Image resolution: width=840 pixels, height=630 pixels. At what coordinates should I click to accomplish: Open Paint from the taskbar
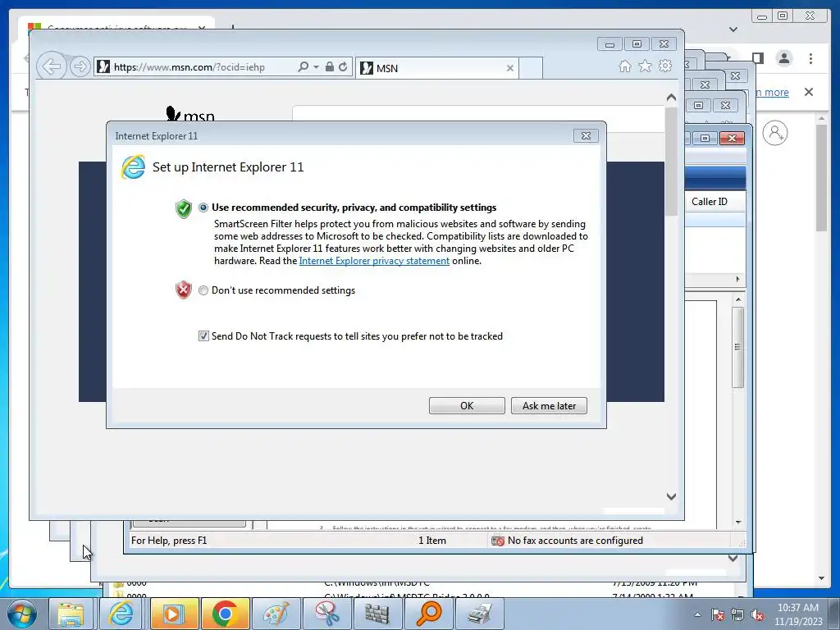click(x=276, y=614)
